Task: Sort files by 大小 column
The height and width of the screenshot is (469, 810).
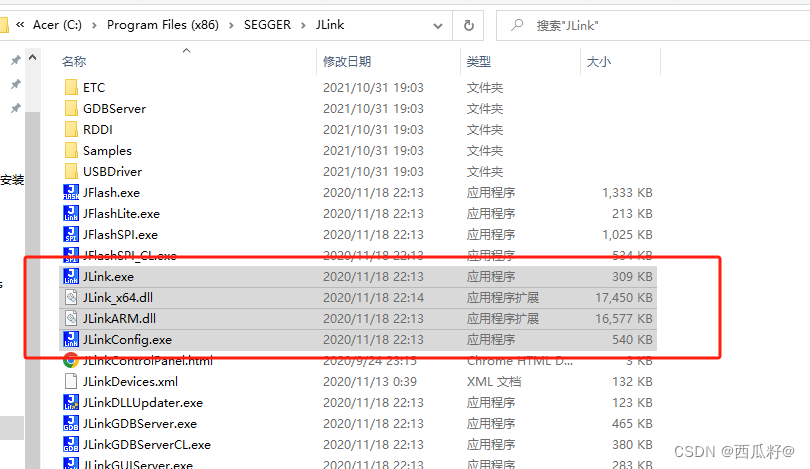Action: pyautogui.click(x=599, y=61)
